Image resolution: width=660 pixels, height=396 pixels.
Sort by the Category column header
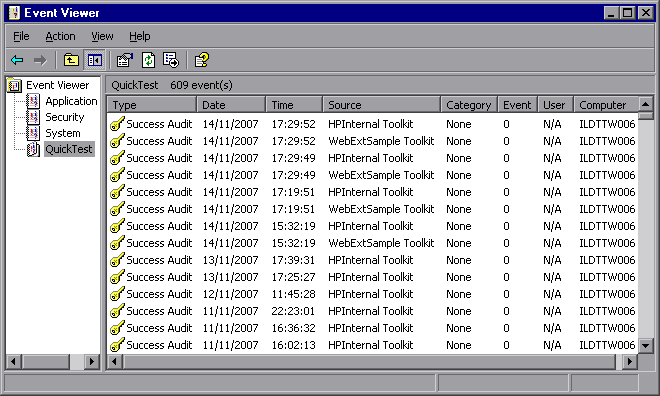[x=469, y=105]
